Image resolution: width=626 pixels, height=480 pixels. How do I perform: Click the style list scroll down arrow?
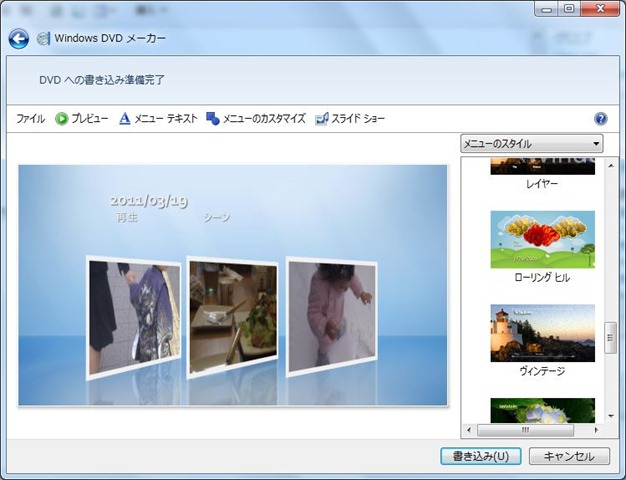point(611,415)
